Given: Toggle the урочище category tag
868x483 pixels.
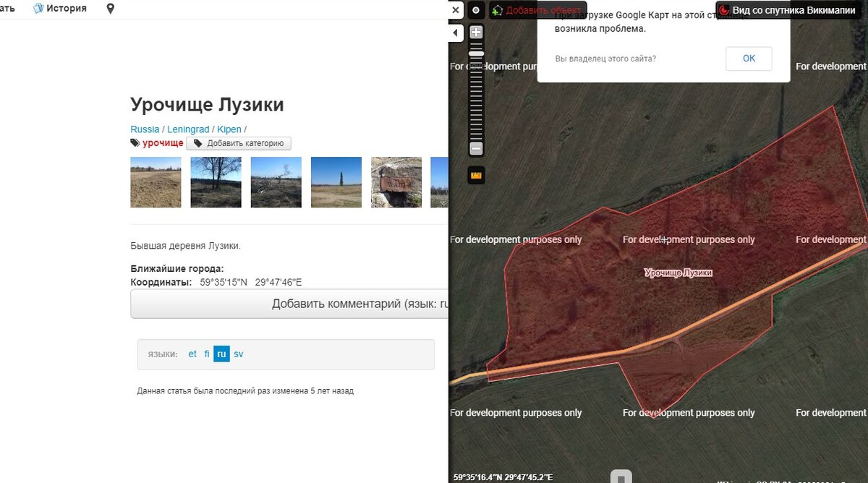Looking at the screenshot, I should (x=162, y=142).
